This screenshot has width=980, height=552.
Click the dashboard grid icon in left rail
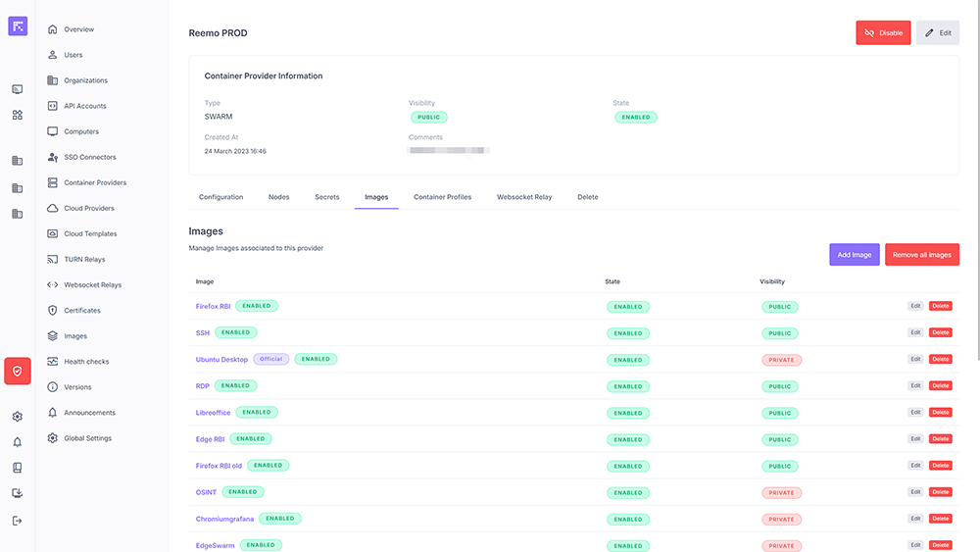[18, 115]
